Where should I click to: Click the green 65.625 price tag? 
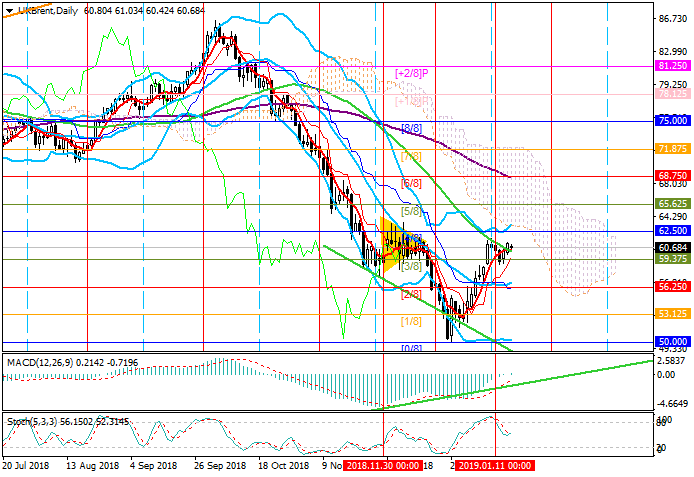670,203
